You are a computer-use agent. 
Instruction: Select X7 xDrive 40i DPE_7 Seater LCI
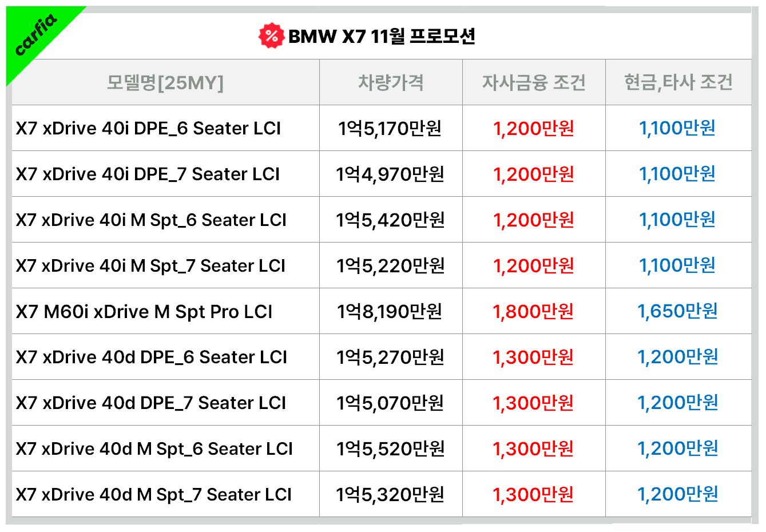(x=148, y=174)
